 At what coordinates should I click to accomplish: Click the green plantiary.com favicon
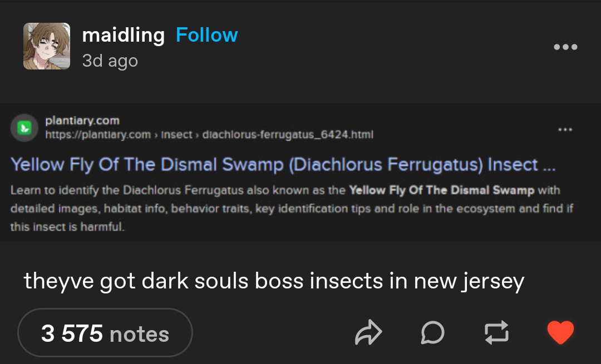(x=24, y=128)
